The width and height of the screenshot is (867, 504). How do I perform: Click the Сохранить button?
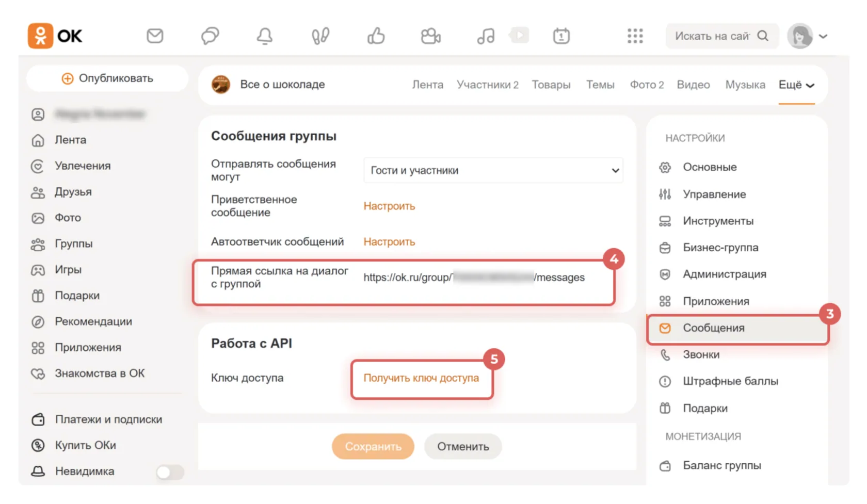373,447
